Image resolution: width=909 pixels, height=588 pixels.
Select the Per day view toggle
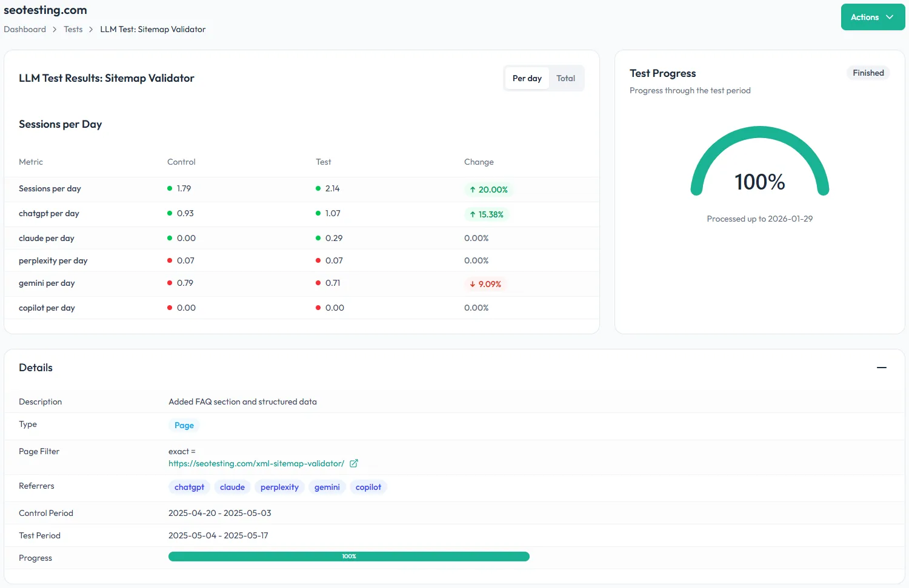[x=527, y=78]
